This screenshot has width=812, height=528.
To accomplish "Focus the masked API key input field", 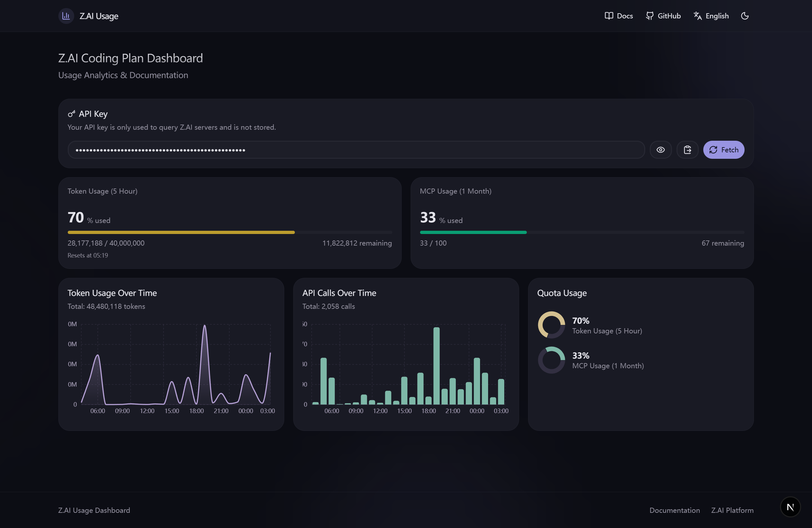I will tap(356, 150).
